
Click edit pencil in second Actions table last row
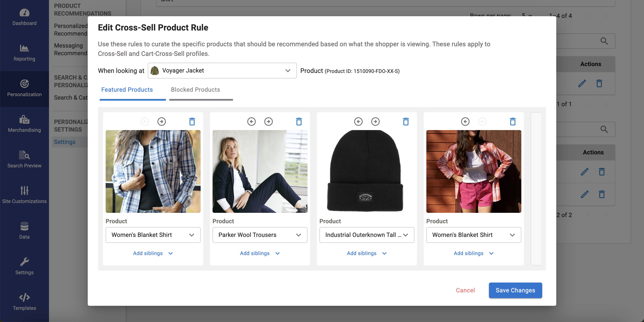click(585, 194)
